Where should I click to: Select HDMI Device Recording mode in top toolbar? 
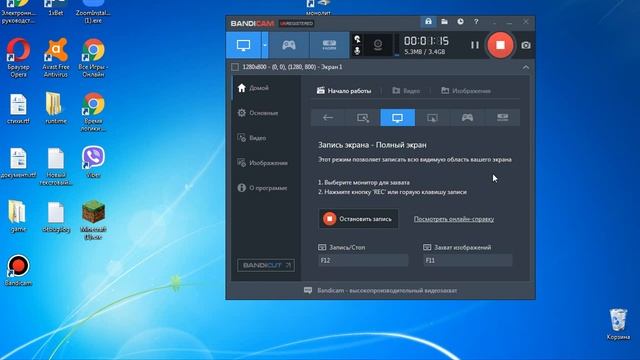click(x=329, y=45)
